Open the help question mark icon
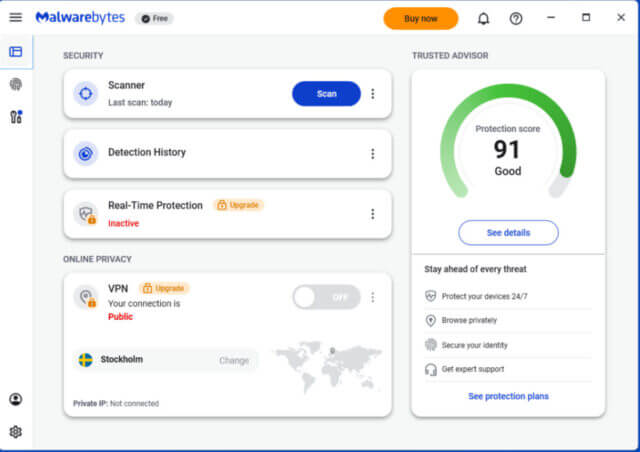Screen dimensions: 640x452 (x=516, y=18)
